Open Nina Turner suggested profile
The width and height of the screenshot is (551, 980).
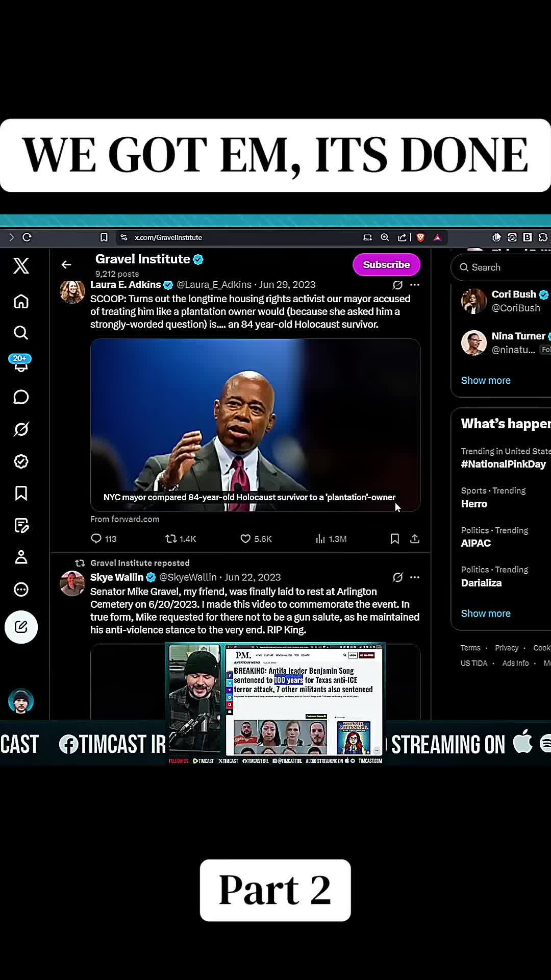pos(505,342)
